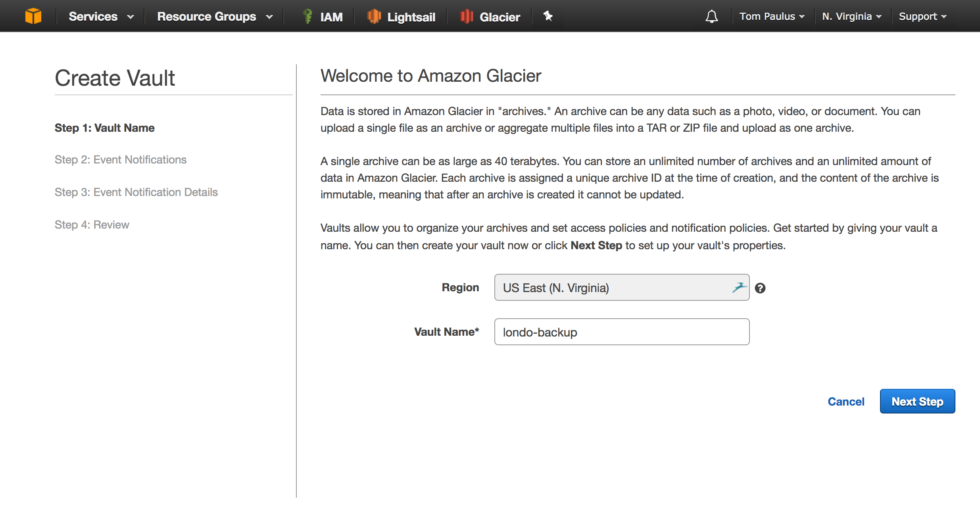The height and width of the screenshot is (523, 980).
Task: Click Step 2 Event Notifications link
Action: point(121,160)
